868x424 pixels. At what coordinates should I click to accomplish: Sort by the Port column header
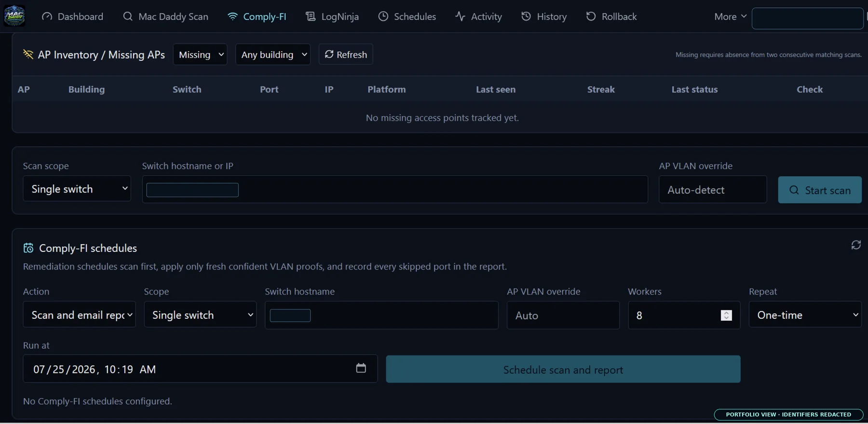269,89
